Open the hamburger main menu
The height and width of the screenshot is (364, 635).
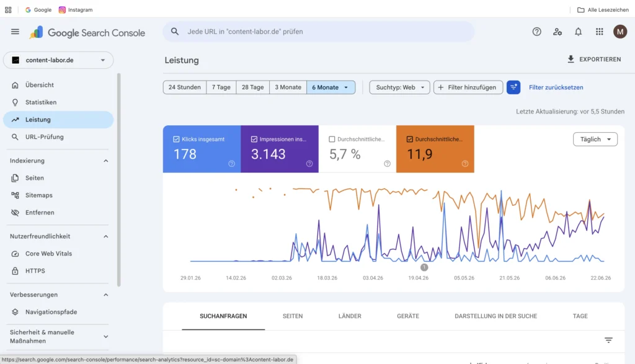click(15, 32)
